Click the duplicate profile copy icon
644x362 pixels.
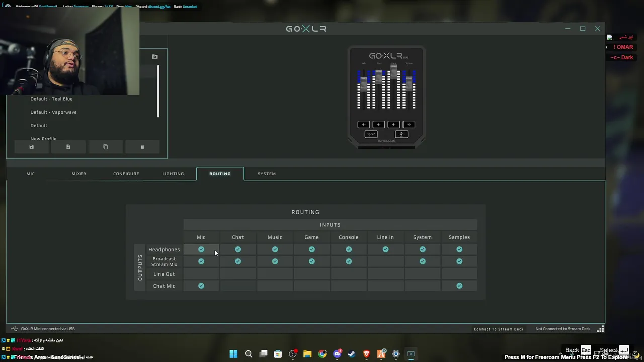[105, 147]
